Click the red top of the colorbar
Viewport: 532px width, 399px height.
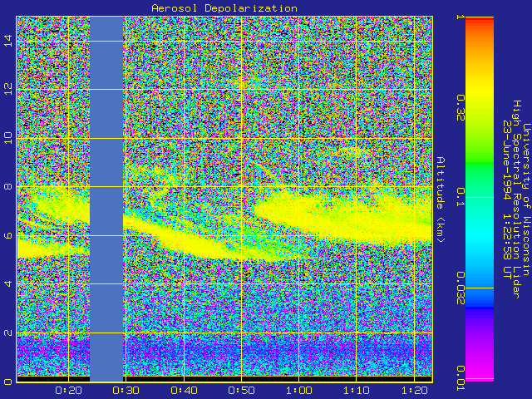pos(480,21)
